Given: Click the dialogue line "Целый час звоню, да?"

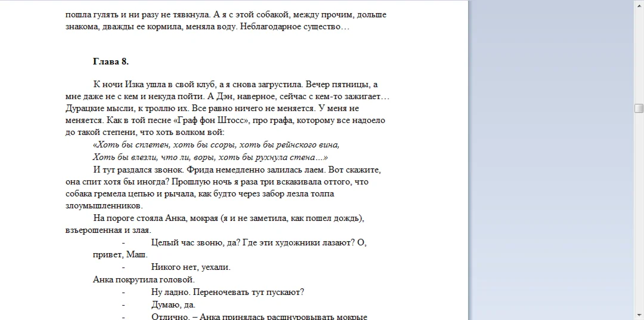Looking at the screenshot, I should pyautogui.click(x=259, y=242).
